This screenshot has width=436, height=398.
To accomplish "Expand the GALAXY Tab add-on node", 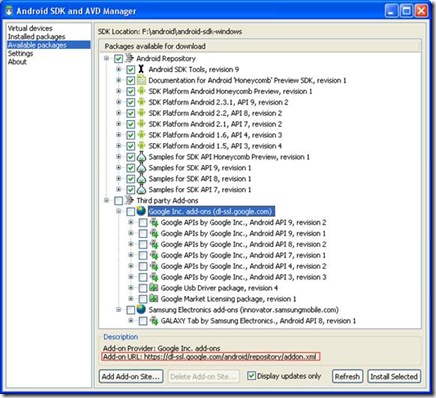I will coord(131,321).
